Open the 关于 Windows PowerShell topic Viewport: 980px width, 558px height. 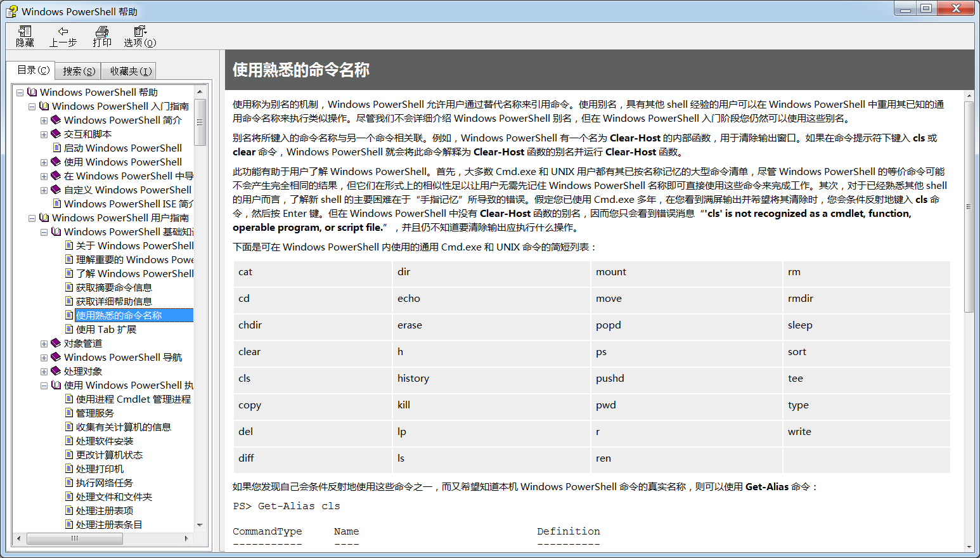click(x=134, y=246)
